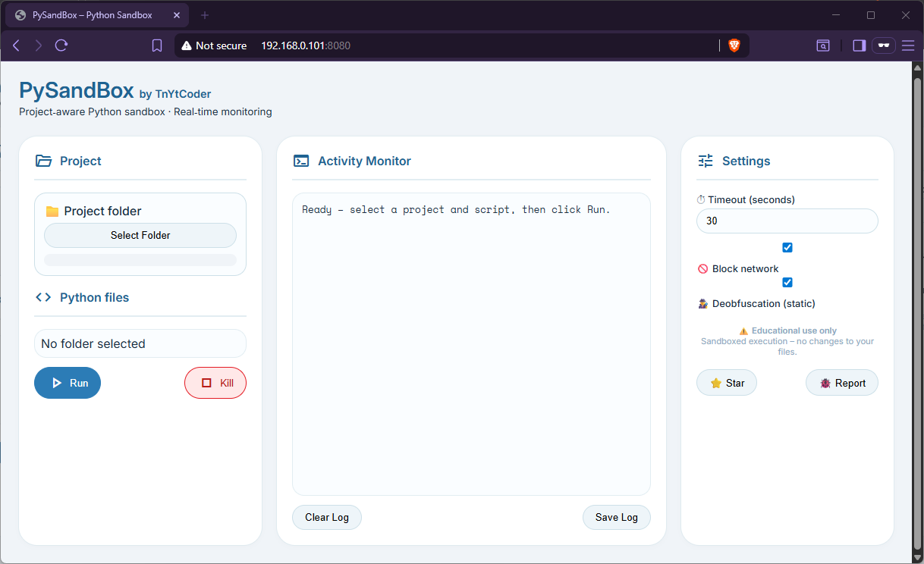Report a bug with Report button
924x564 pixels.
click(x=842, y=383)
